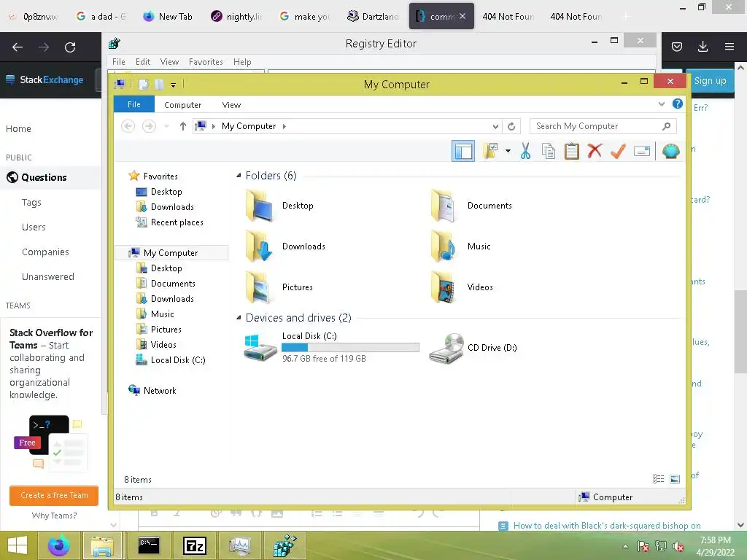
Task: Click the red X Delete icon
Action: point(595,152)
